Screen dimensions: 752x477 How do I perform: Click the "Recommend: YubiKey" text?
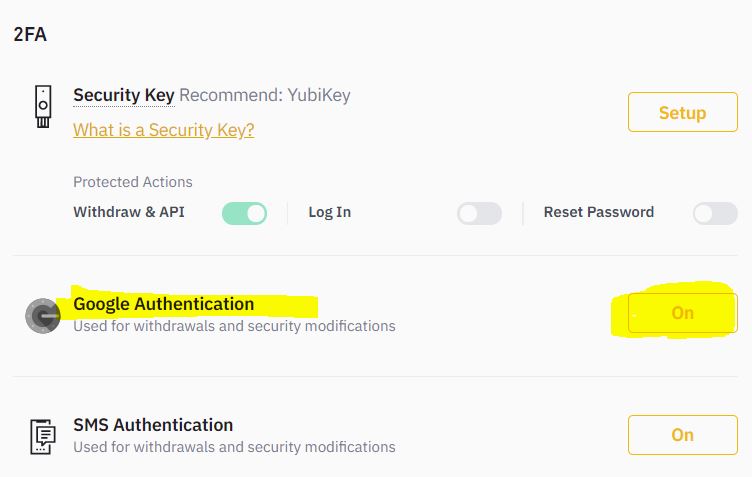pos(265,96)
